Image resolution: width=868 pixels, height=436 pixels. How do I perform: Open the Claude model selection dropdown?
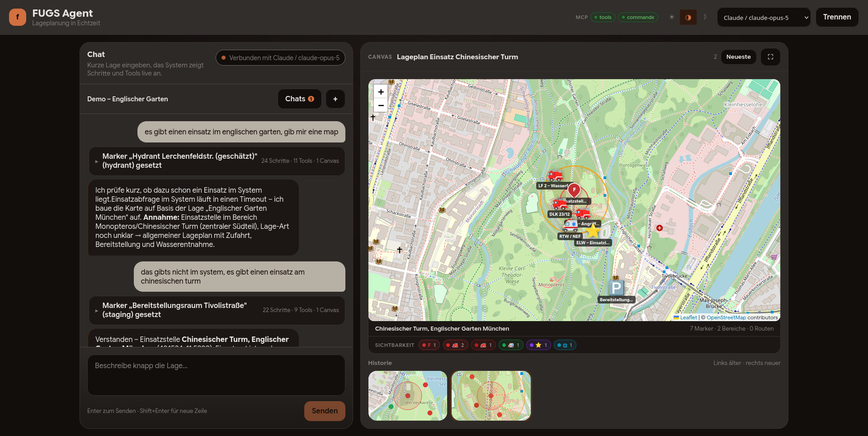[764, 17]
